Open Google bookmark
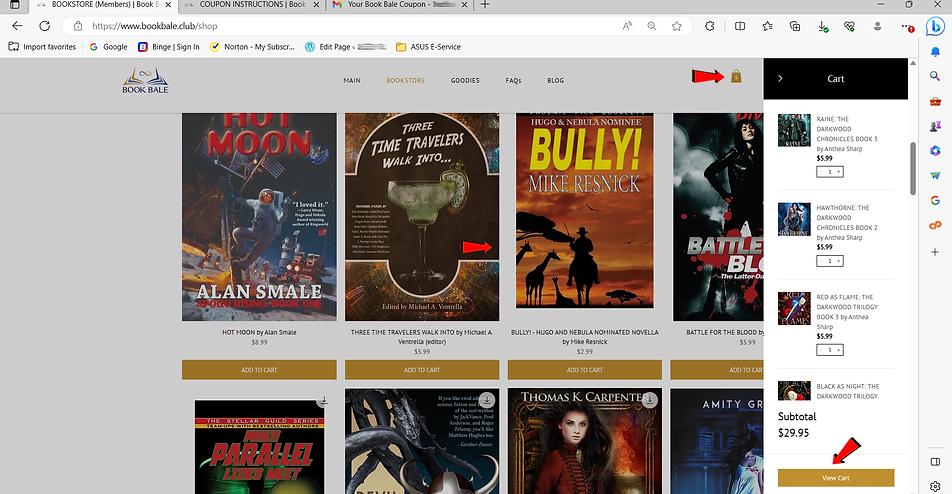 pyautogui.click(x=108, y=47)
